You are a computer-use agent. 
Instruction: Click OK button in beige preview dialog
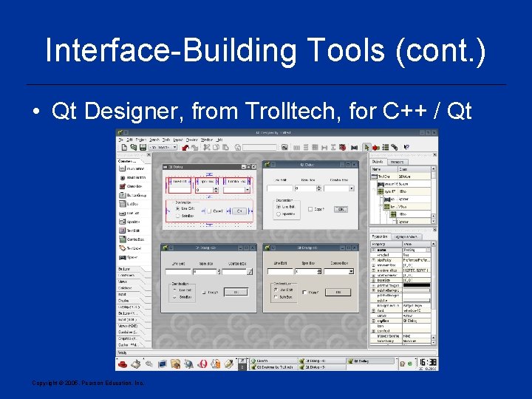click(x=338, y=292)
